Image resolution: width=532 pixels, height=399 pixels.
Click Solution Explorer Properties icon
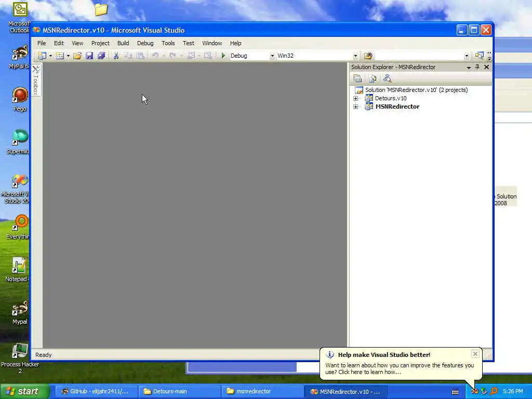pyautogui.click(x=357, y=79)
